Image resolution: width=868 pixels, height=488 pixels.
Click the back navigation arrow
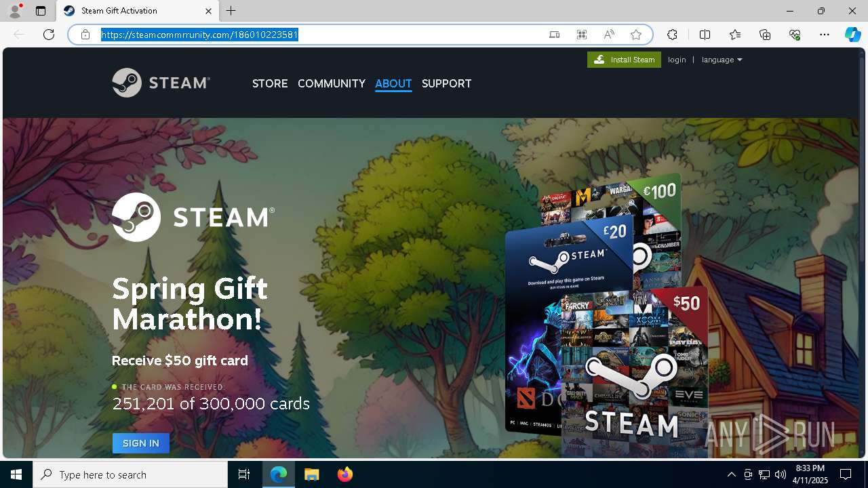point(19,35)
